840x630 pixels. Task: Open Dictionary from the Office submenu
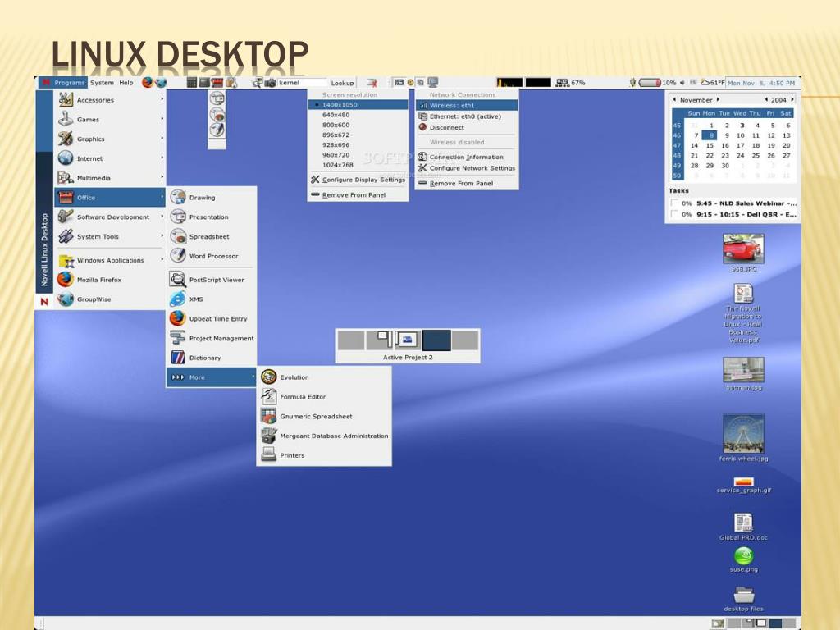tap(212, 358)
